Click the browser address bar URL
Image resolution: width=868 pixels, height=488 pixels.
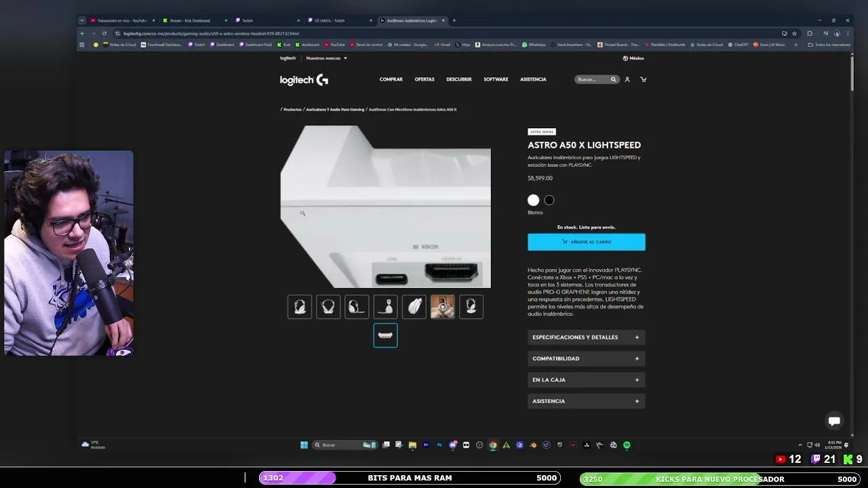[x=212, y=33]
